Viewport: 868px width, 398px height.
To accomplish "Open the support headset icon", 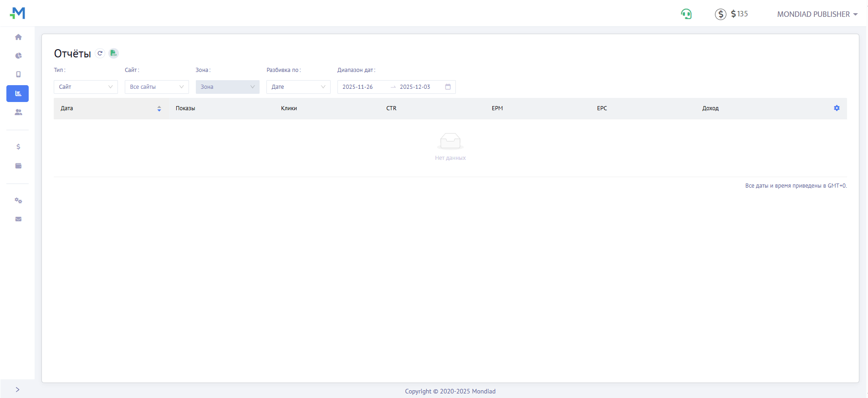I will [x=686, y=14].
